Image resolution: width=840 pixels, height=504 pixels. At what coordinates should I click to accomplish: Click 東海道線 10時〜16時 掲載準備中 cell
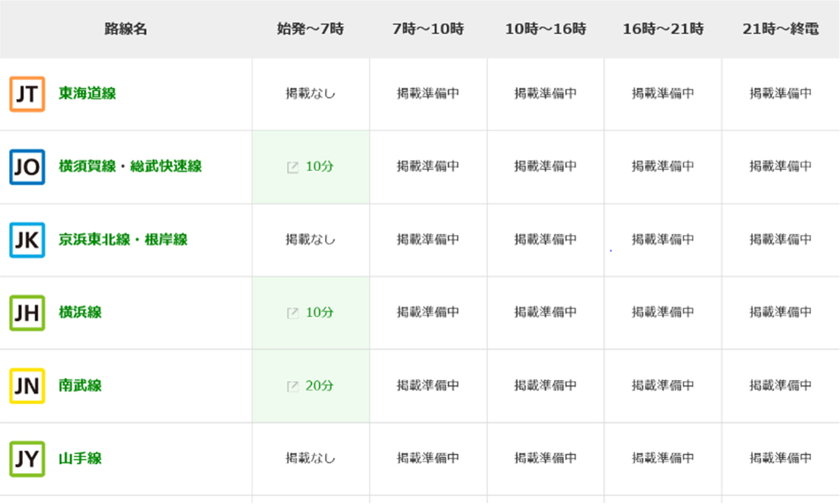(x=545, y=94)
